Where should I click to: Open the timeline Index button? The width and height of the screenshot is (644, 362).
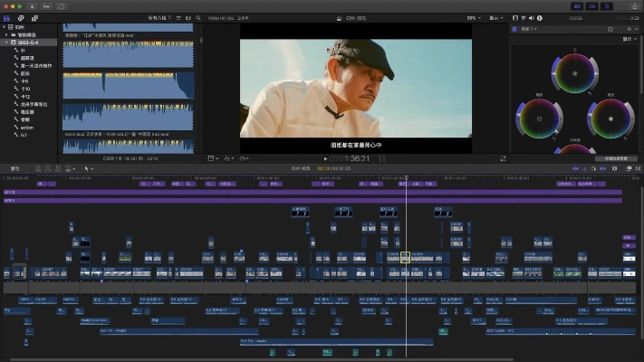pyautogui.click(x=14, y=168)
